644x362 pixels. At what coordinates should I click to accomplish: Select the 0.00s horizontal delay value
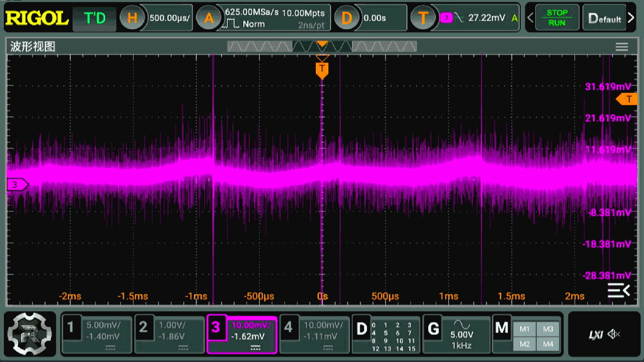375,18
